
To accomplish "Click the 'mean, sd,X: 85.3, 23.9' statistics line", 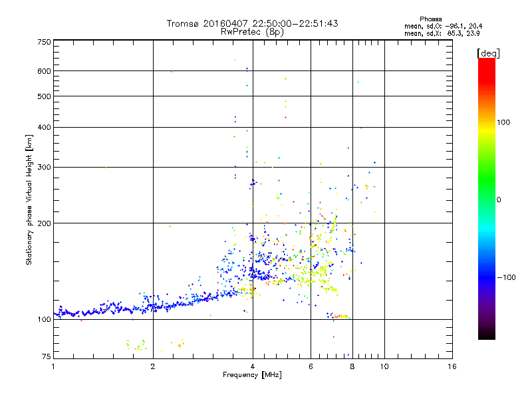I will [x=442, y=33].
